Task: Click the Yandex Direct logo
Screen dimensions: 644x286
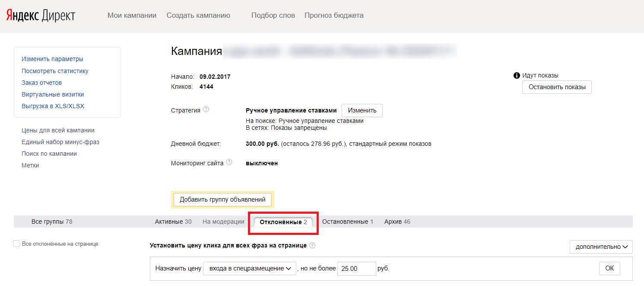Action: point(41,16)
